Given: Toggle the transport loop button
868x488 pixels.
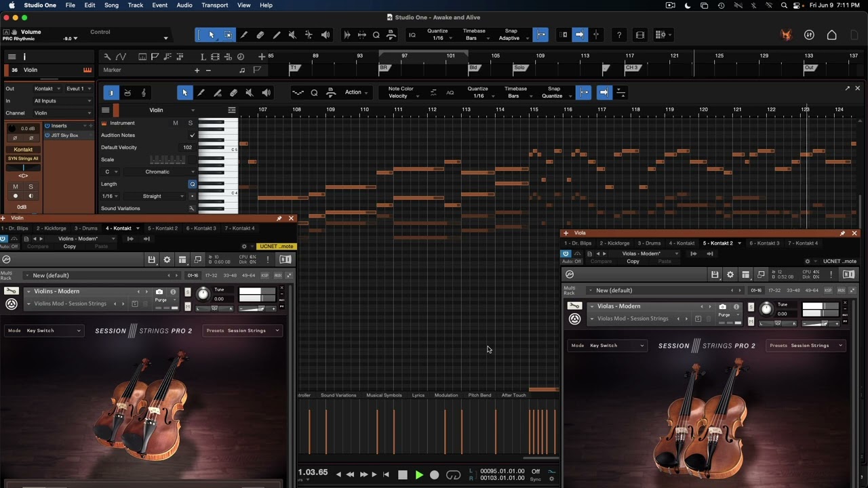Looking at the screenshot, I should tap(453, 475).
